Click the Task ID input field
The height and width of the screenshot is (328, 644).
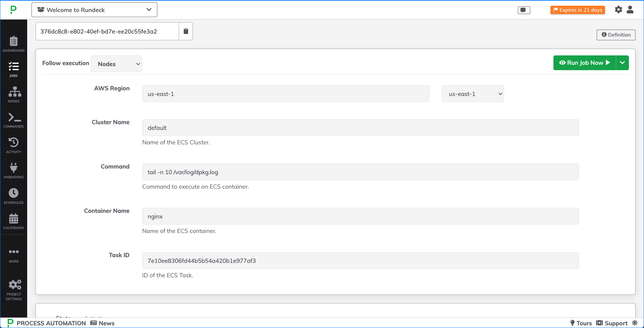pos(361,261)
